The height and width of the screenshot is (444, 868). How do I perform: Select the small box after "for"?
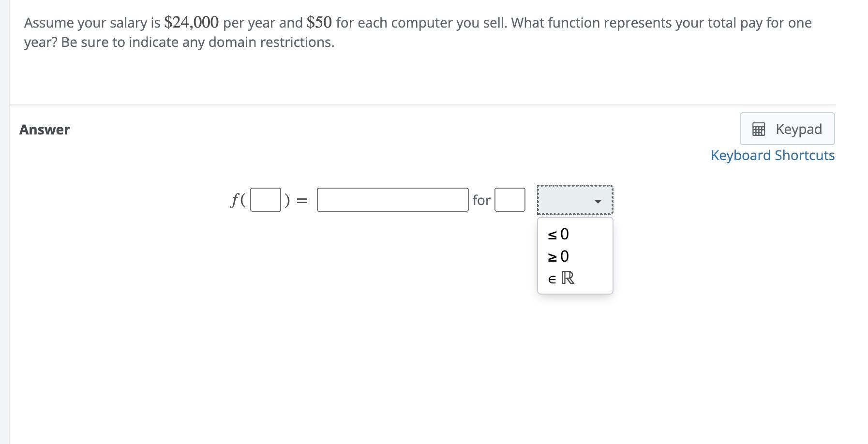pyautogui.click(x=509, y=200)
